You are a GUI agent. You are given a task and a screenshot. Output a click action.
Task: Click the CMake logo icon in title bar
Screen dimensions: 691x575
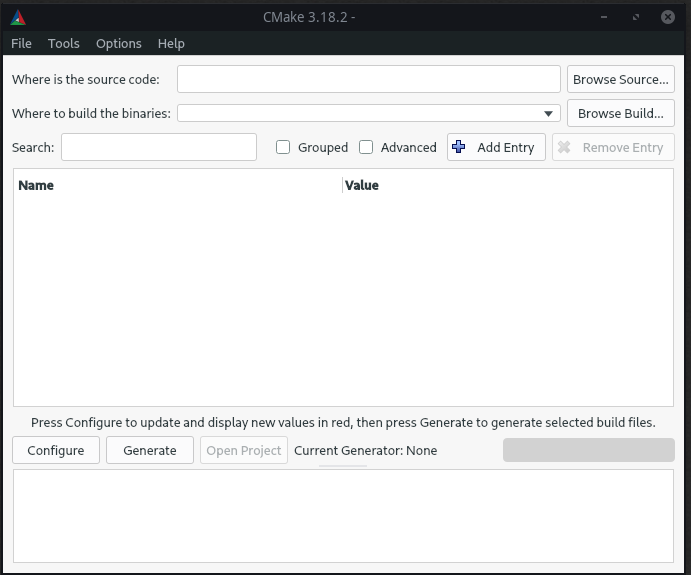click(18, 18)
